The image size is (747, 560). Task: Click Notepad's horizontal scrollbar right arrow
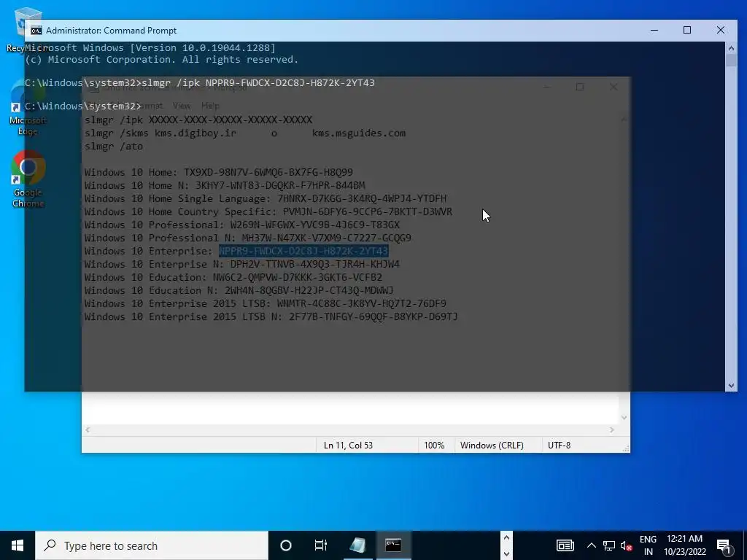coord(612,429)
